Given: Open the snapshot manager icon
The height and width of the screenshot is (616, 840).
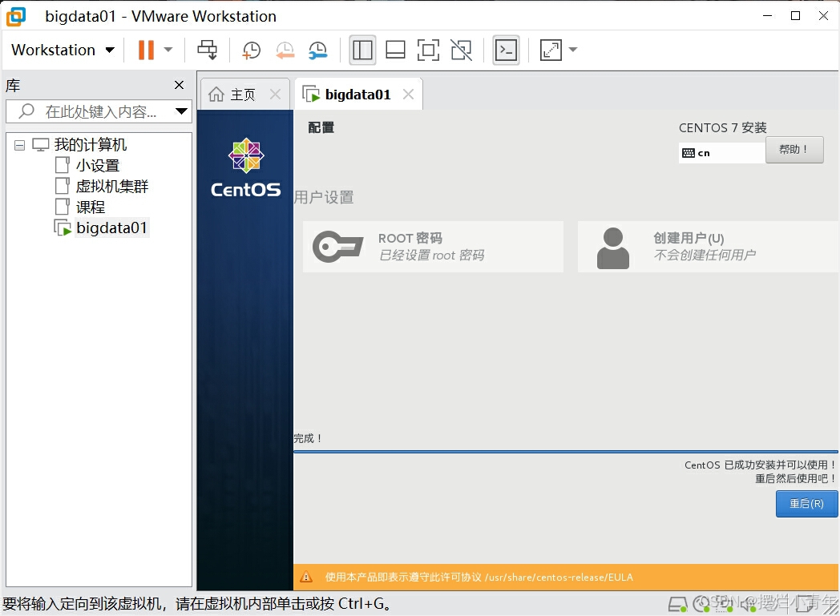Looking at the screenshot, I should tap(318, 50).
